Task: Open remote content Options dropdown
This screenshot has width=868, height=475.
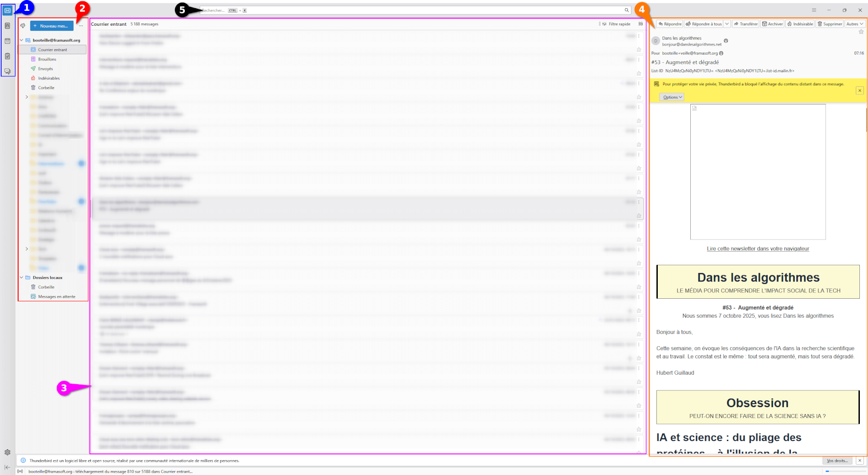Action: coord(672,97)
